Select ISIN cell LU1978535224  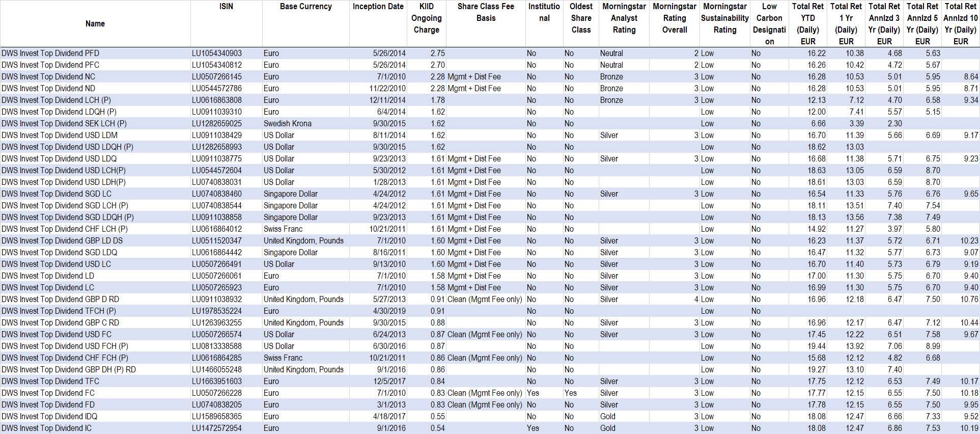click(x=217, y=311)
